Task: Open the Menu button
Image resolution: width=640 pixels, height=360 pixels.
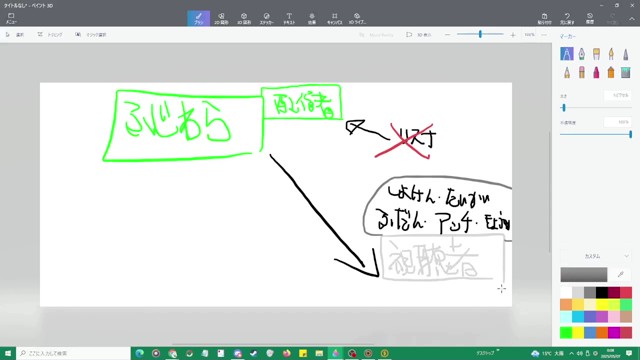Action: 11,18
